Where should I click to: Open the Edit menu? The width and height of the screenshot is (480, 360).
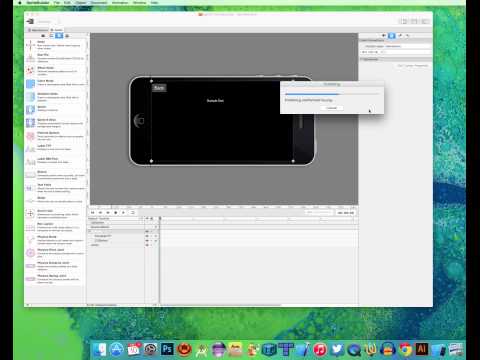pyautogui.click(x=67, y=2)
